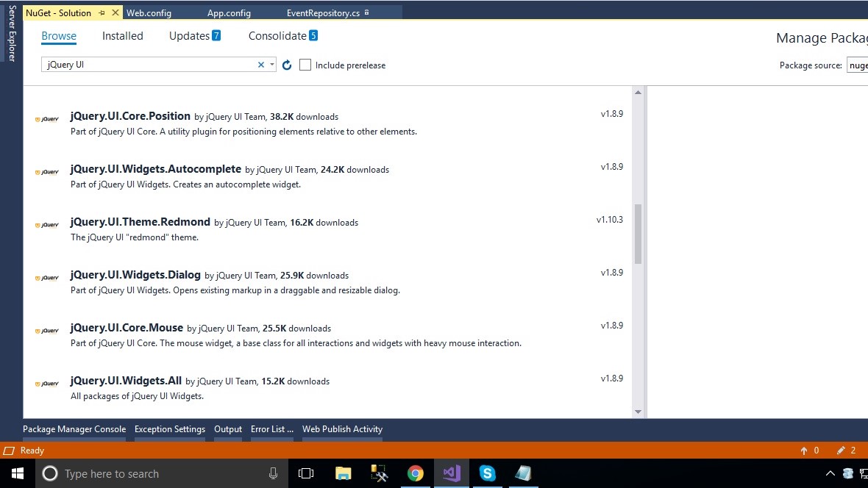
Task: Select the jQuery.UI.Widgets.Dialog package icon
Action: 47,277
